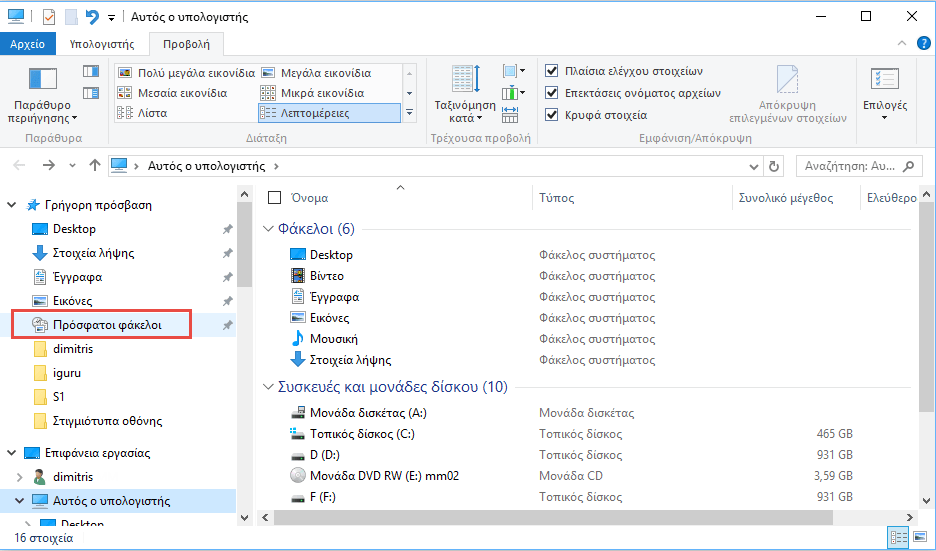Expand the dimitris user node arrow

[x=19, y=477]
